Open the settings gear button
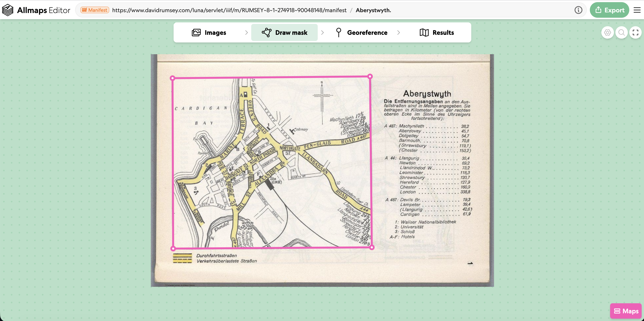644x321 pixels. 608,32
